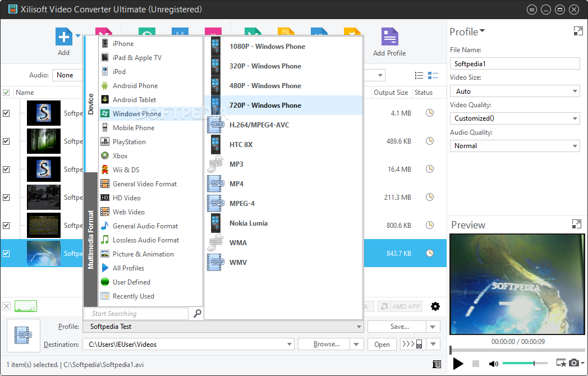Click the status clock for 4.1 MB file

click(x=430, y=113)
